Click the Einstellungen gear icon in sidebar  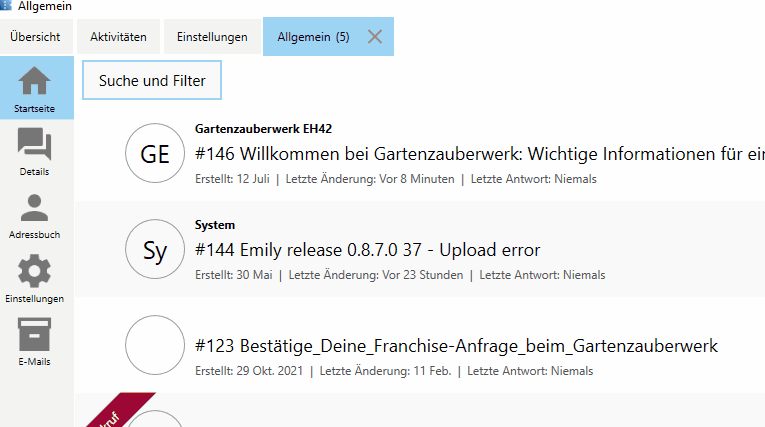point(35,272)
